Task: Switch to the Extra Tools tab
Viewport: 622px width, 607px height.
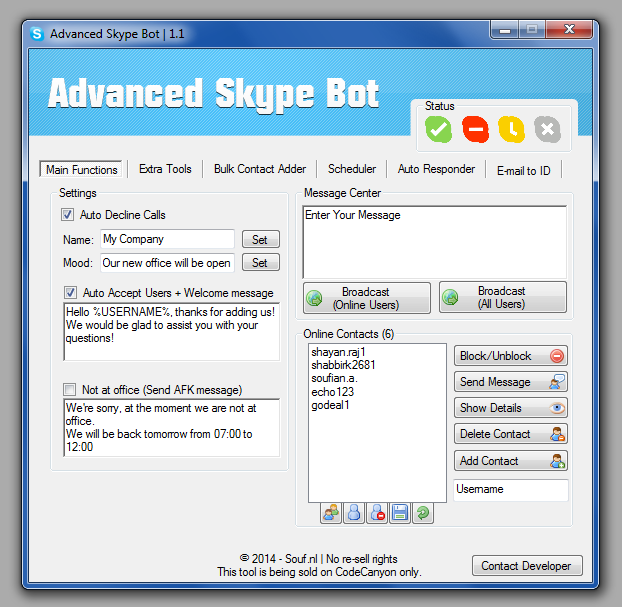Action: pyautogui.click(x=165, y=169)
